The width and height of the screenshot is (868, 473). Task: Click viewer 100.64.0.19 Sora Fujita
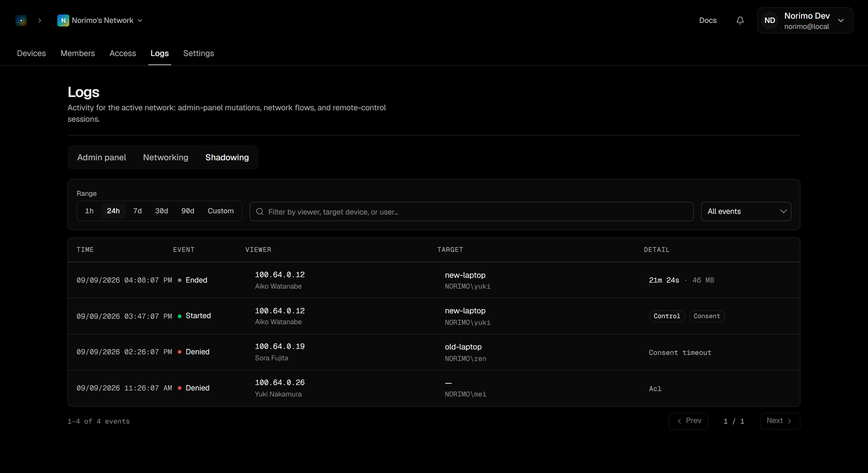280,352
